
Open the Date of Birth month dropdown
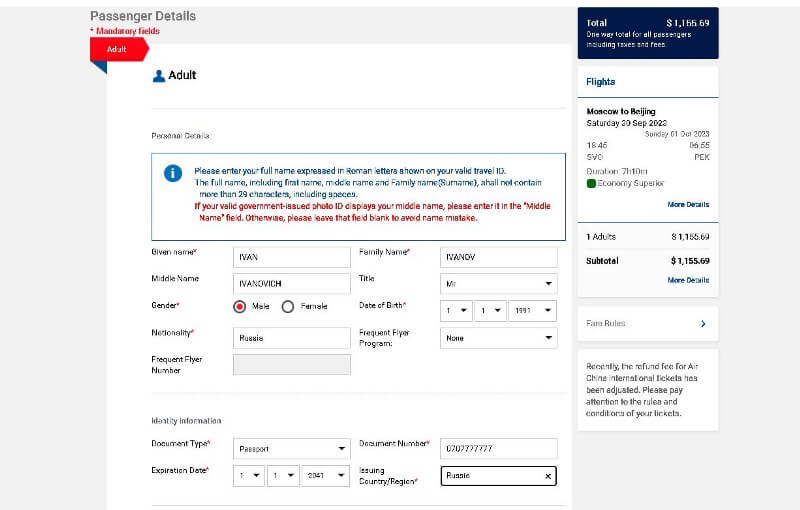click(x=490, y=310)
